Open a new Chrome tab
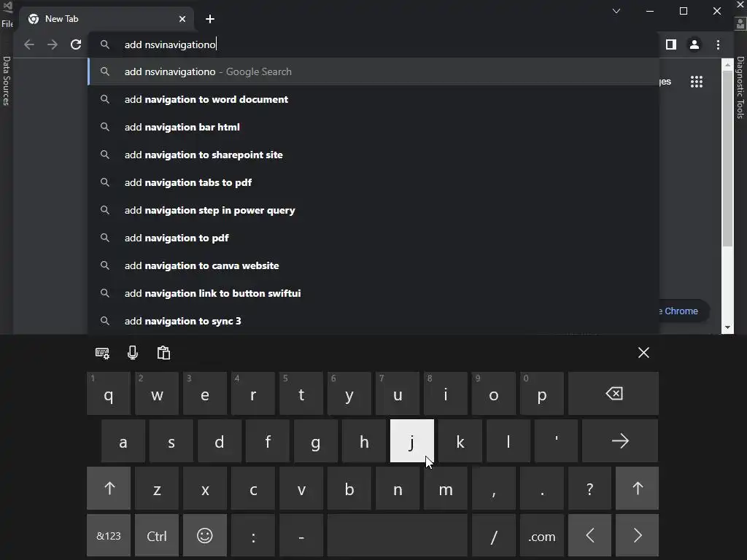The image size is (747, 560). coord(210,19)
